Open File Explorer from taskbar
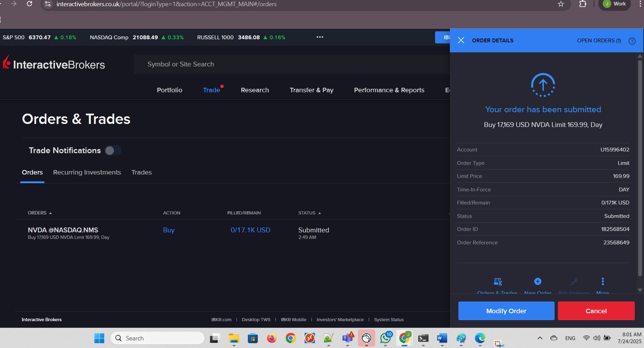The height and width of the screenshot is (348, 644). (234, 338)
